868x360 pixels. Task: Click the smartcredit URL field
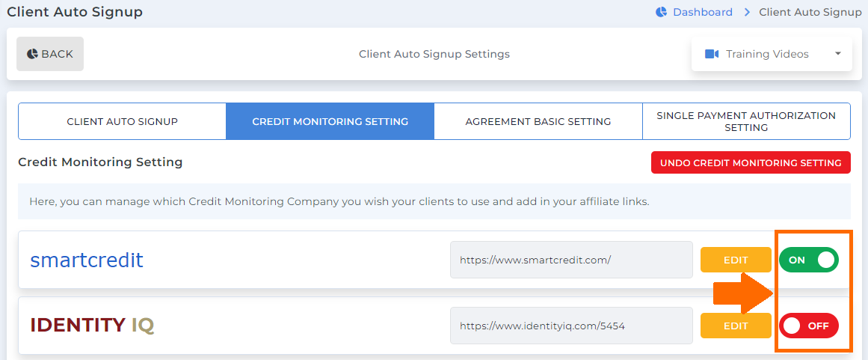pos(571,260)
